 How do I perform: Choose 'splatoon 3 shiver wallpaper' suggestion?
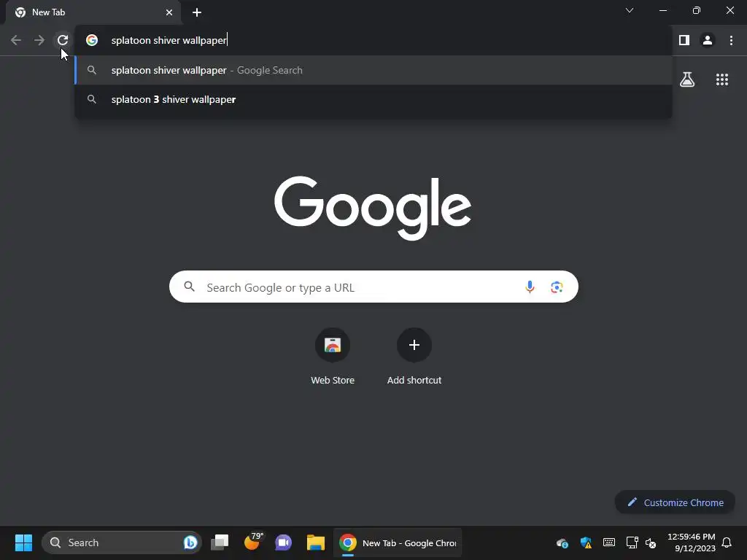click(x=373, y=99)
